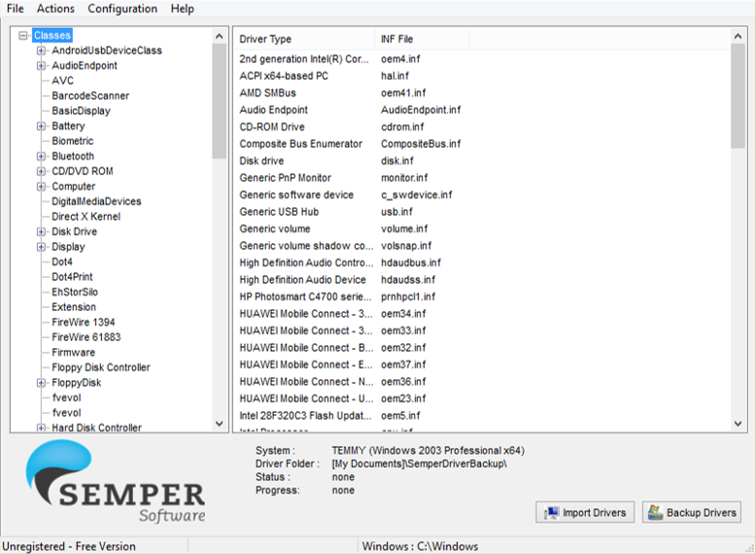Click scroll up arrow in driver list

[738, 36]
